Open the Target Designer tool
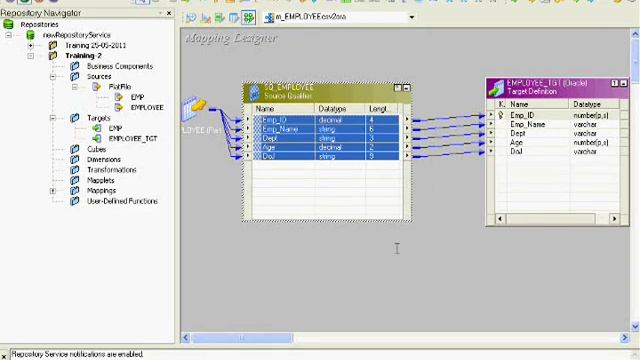640x360 pixels. [205, 18]
